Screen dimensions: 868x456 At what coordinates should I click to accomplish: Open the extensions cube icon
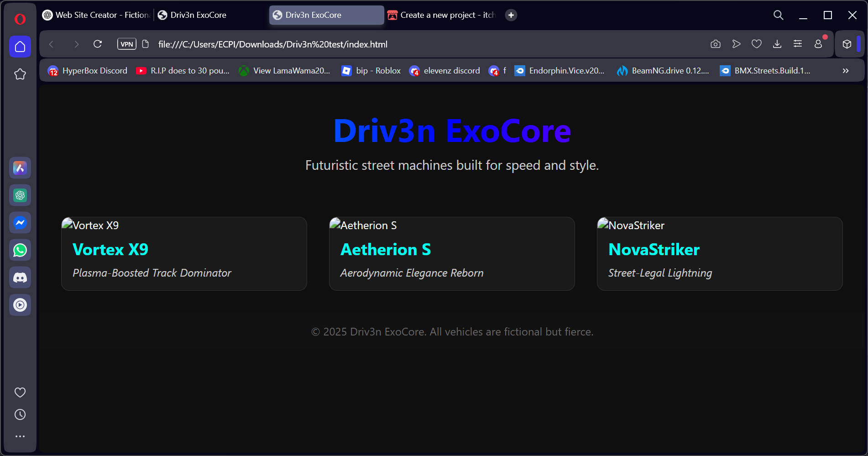[x=847, y=44]
